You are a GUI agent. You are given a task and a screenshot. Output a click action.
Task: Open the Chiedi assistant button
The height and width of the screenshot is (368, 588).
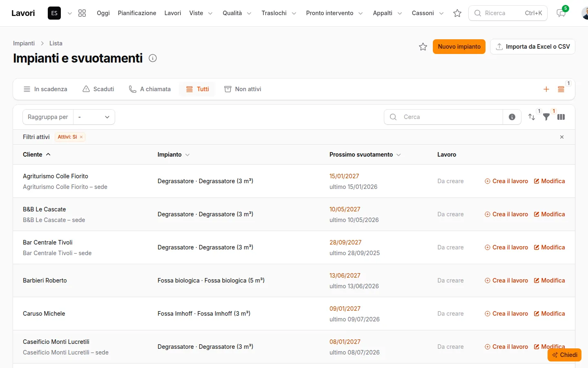565,355
